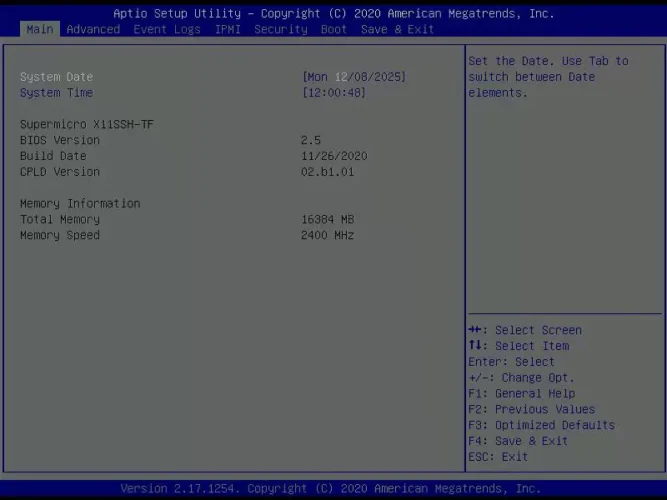Viewport: 667px width, 500px height.
Task: Switch to the Save & Exit tab
Action: [397, 29]
